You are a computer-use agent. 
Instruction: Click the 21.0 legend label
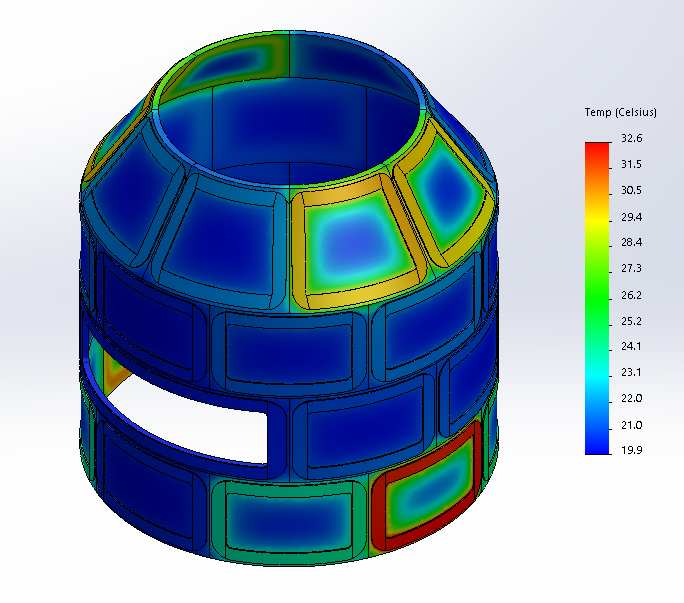pyautogui.click(x=631, y=425)
